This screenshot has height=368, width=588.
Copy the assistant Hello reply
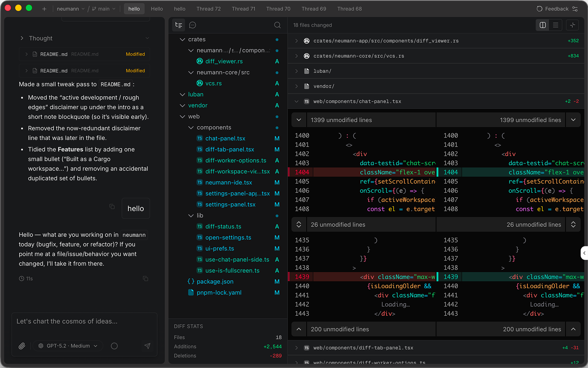point(146,279)
